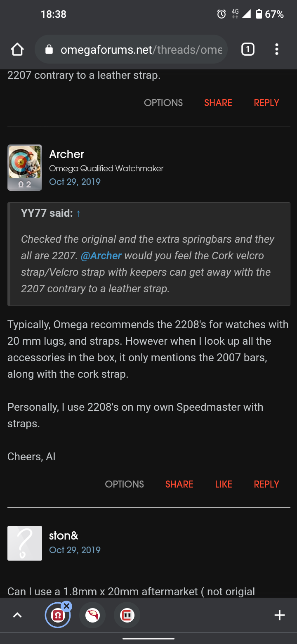Switch to the second tab with red-white icon

(92, 616)
